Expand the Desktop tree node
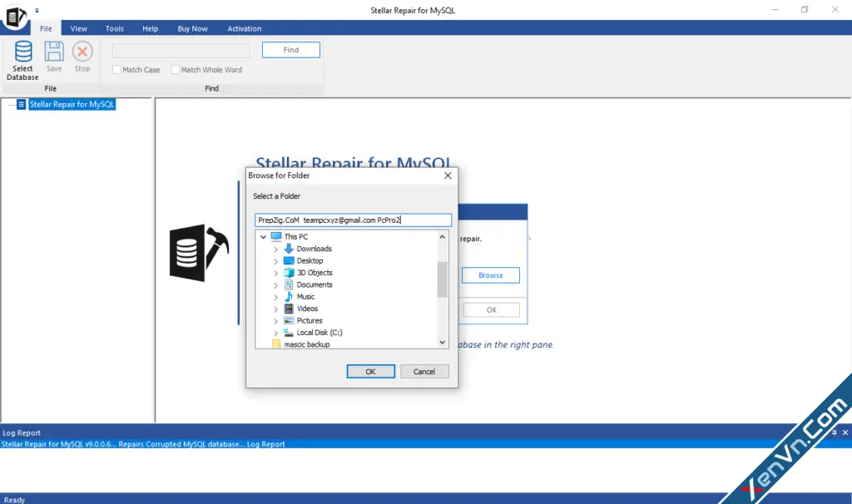The height and width of the screenshot is (504, 852). (275, 261)
